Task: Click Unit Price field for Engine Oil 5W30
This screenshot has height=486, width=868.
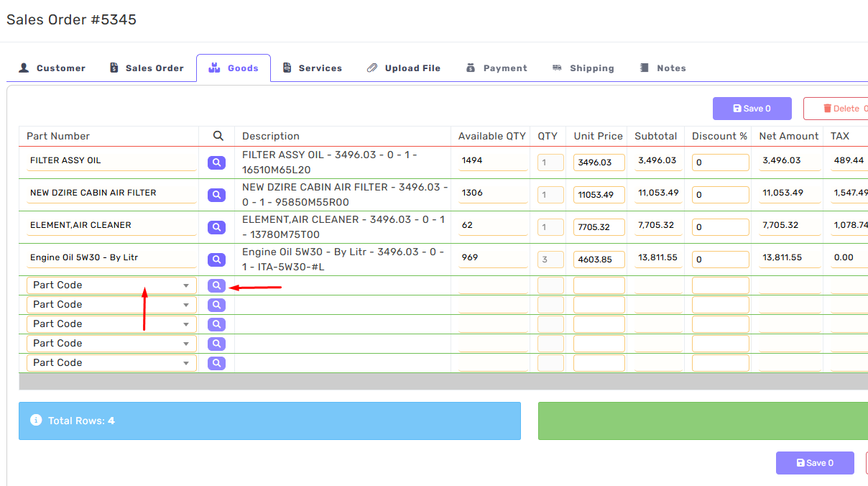Action: click(x=599, y=260)
